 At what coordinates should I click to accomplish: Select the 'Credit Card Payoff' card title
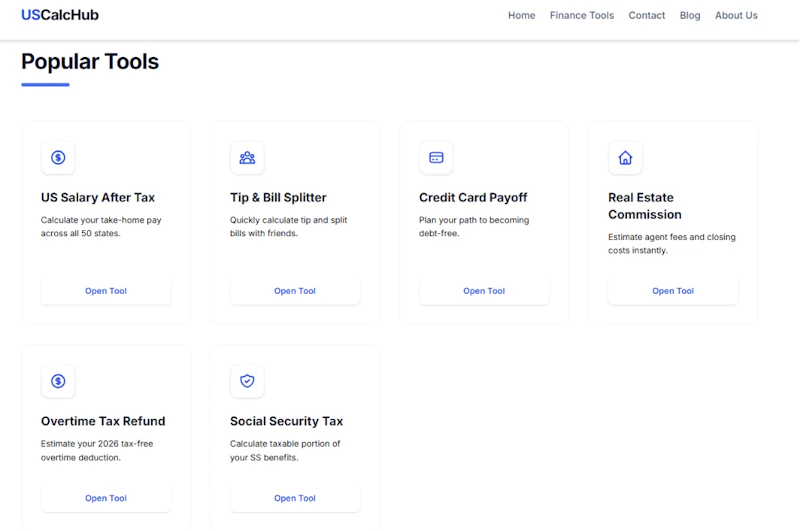[x=473, y=197]
